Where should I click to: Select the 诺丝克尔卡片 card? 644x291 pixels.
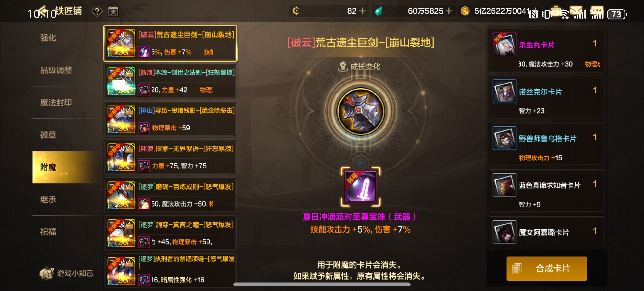pyautogui.click(x=547, y=98)
